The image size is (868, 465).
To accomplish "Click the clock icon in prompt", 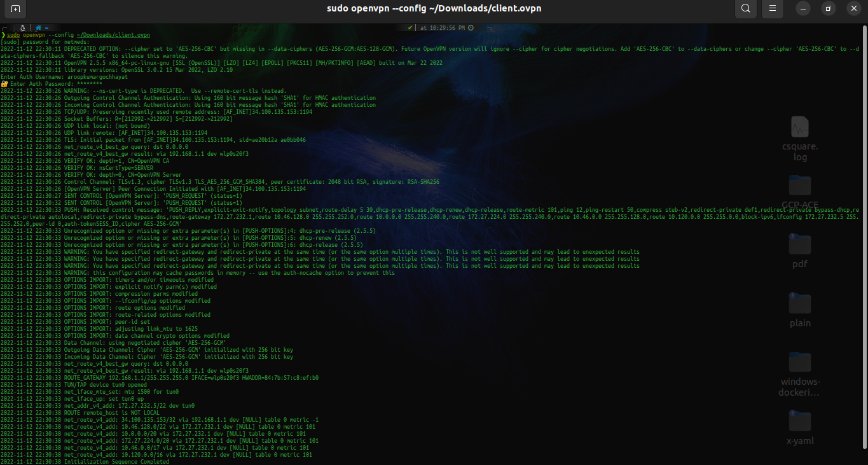I will (471, 28).
